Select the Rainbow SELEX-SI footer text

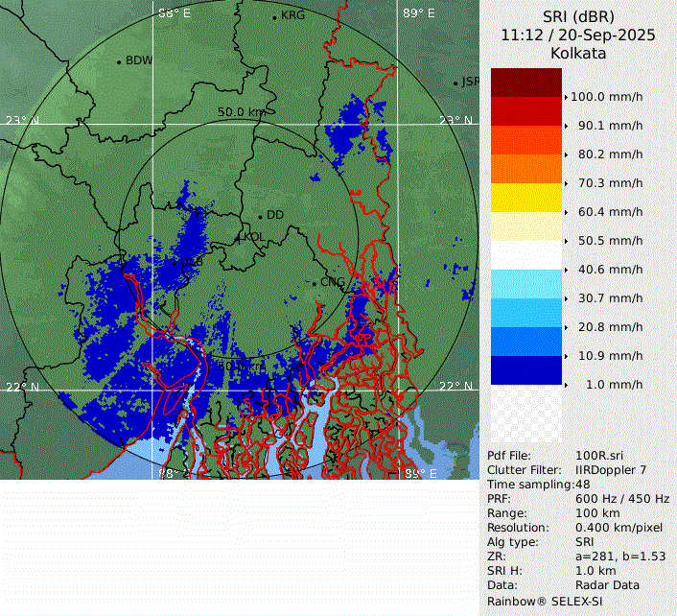point(542,600)
